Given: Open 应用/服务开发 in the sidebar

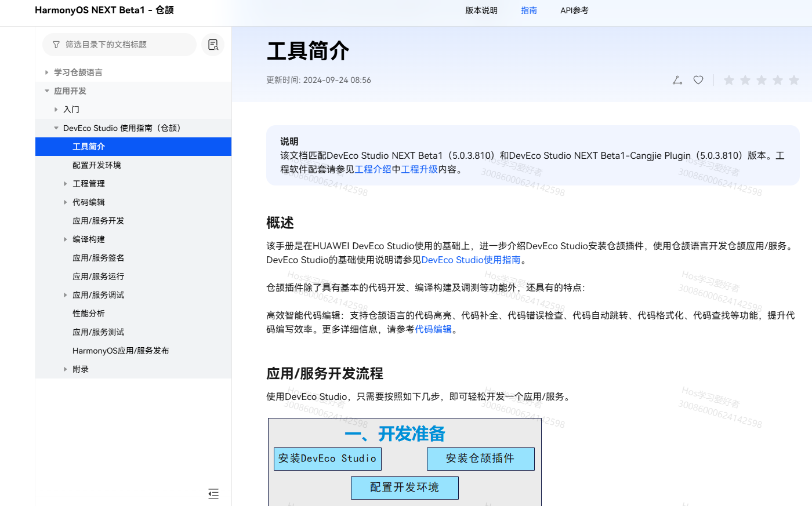Looking at the screenshot, I should (99, 221).
